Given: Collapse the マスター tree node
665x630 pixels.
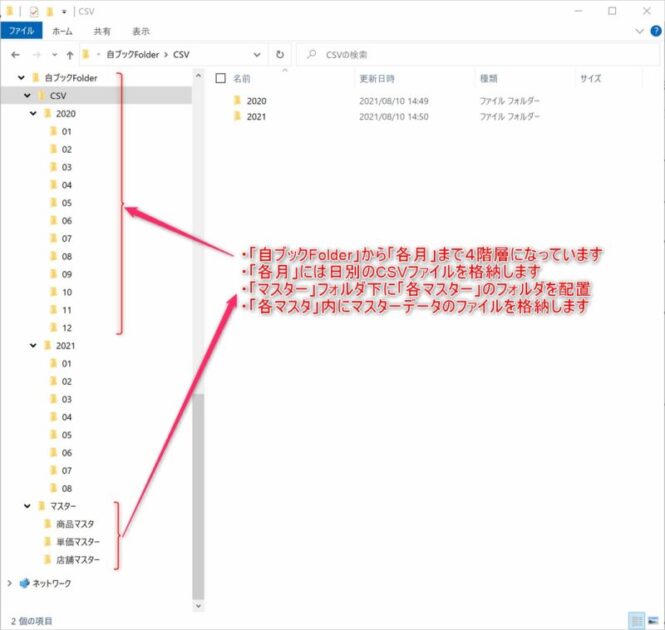Looking at the screenshot, I should click(27, 506).
